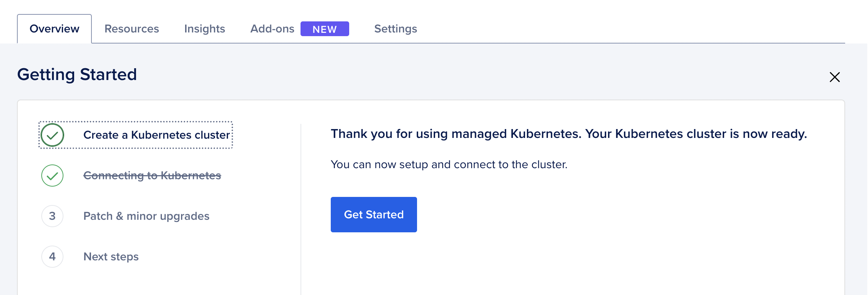Click the NEW badge beside Add-ons
The width and height of the screenshot is (868, 295).
pos(324,28)
